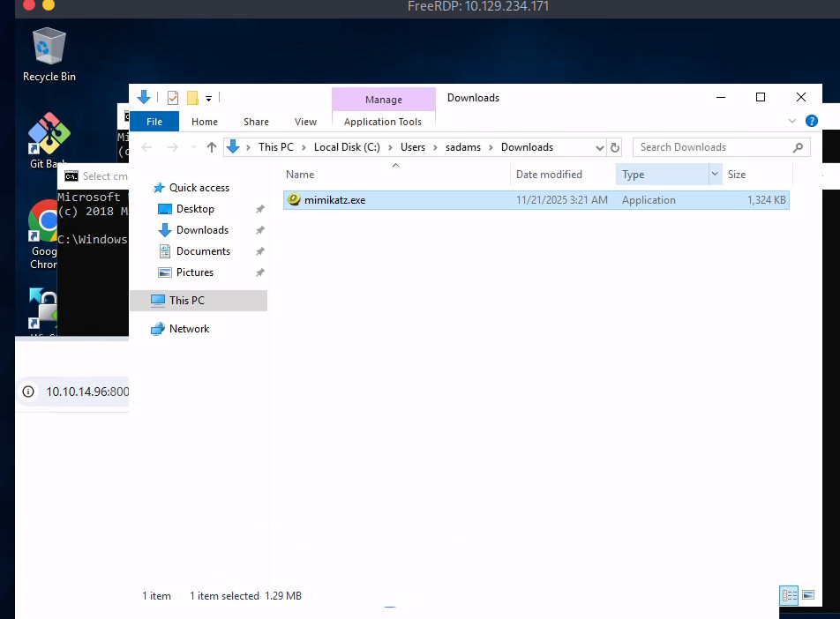The width and height of the screenshot is (840, 619).
Task: Go forward with the forward arrow
Action: (173, 147)
